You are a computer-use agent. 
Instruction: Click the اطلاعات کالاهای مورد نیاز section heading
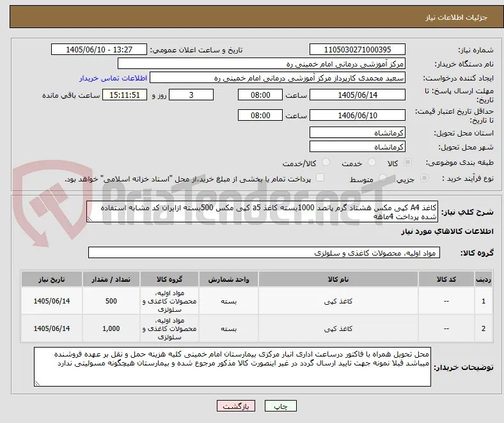pos(447,231)
